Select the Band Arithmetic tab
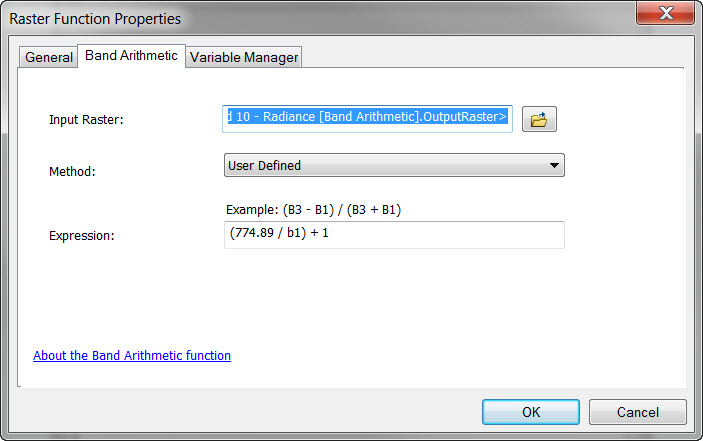The height and width of the screenshot is (441, 703). 131,56
